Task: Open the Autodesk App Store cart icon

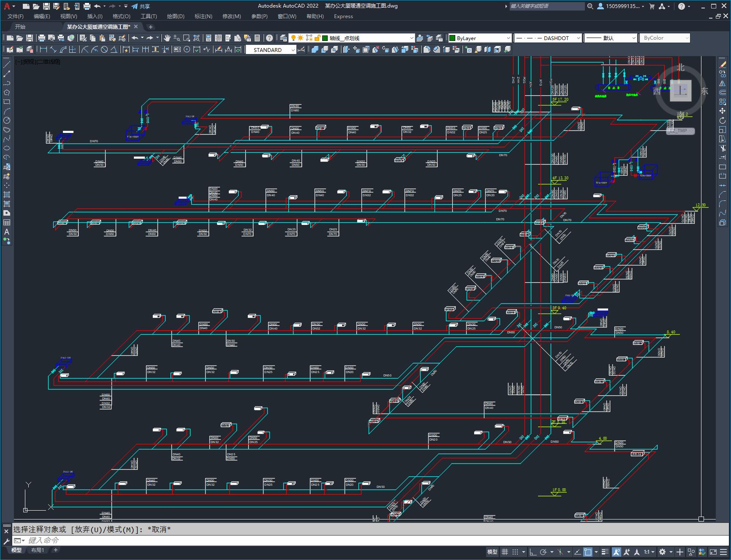Action: coord(652,6)
